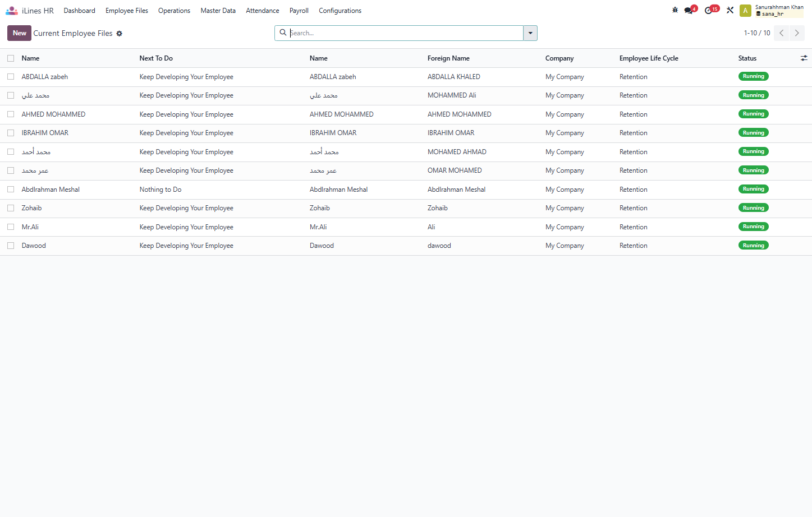Check the IBRAHIM OMAR row checkbox
The width and height of the screenshot is (812, 517).
[11, 133]
